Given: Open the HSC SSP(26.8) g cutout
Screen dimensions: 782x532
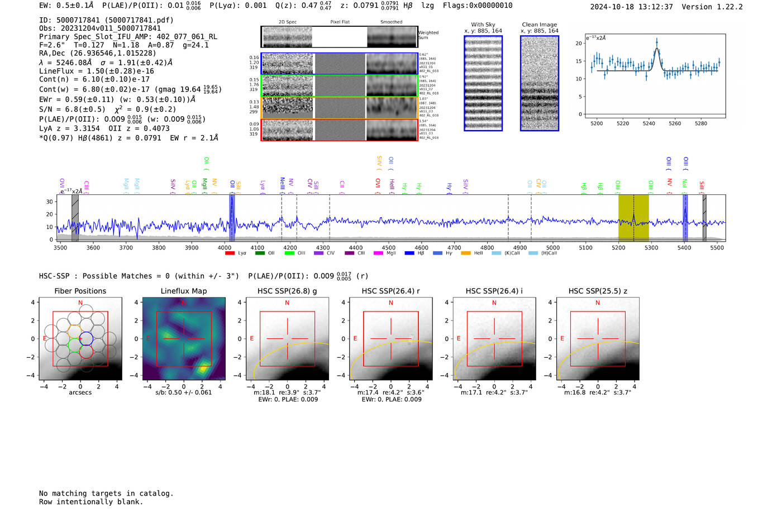Looking at the screenshot, I should [287, 339].
